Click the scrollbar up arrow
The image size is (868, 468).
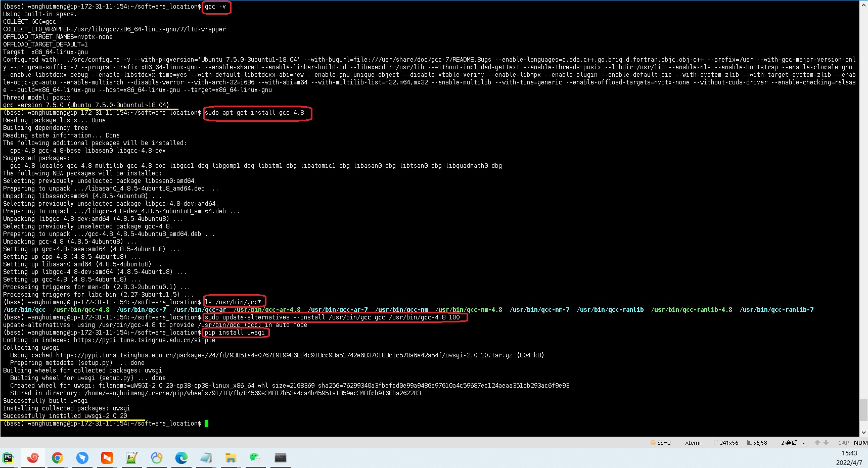864,4
